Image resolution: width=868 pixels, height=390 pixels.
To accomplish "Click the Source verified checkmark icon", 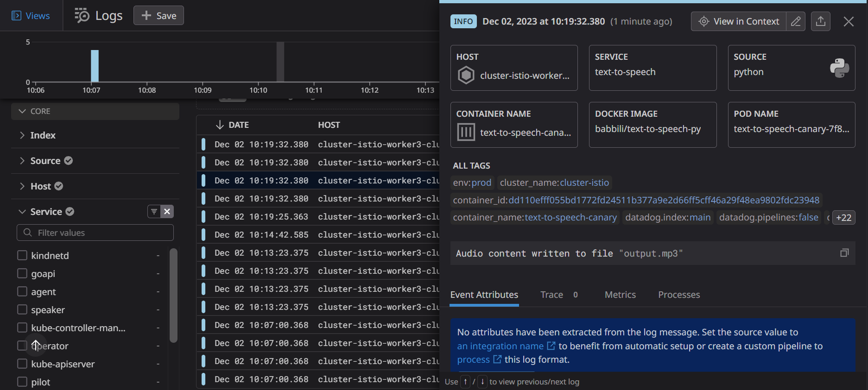I will tap(69, 161).
